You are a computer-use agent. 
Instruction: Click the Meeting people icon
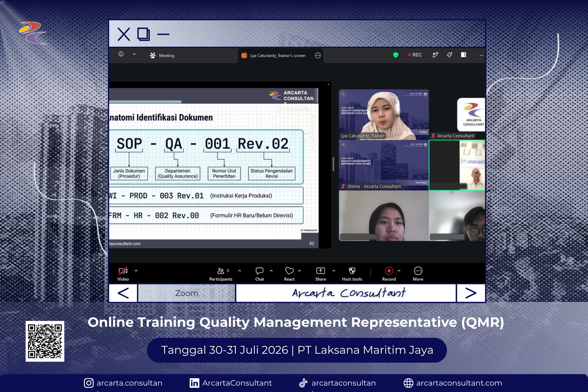(153, 55)
